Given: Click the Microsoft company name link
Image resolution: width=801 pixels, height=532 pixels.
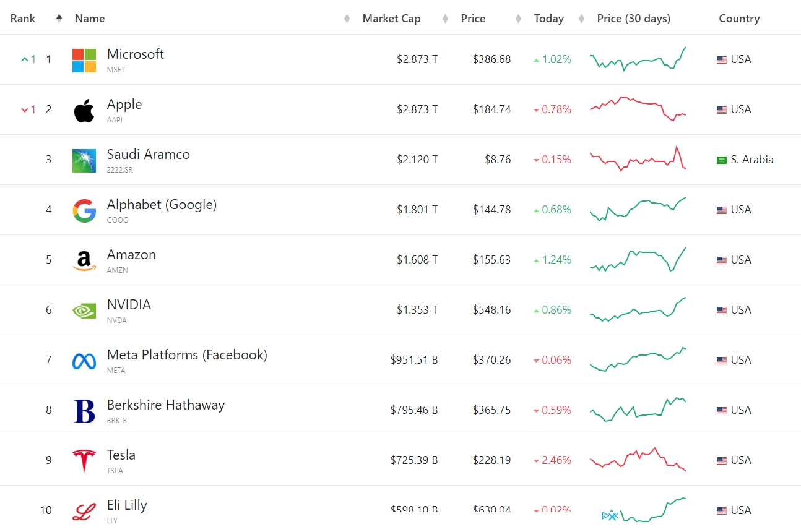Looking at the screenshot, I should [136, 54].
